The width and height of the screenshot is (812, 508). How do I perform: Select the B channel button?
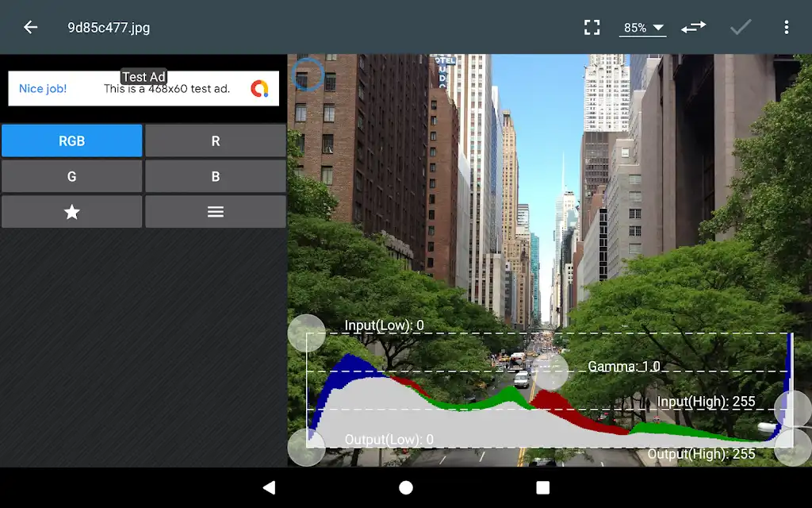pos(216,176)
